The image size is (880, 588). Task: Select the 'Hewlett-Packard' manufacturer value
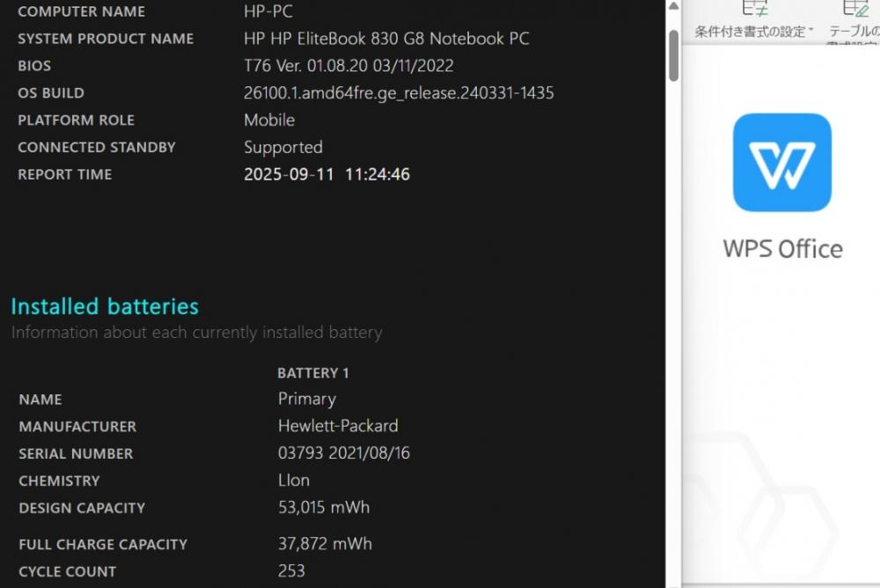(339, 426)
